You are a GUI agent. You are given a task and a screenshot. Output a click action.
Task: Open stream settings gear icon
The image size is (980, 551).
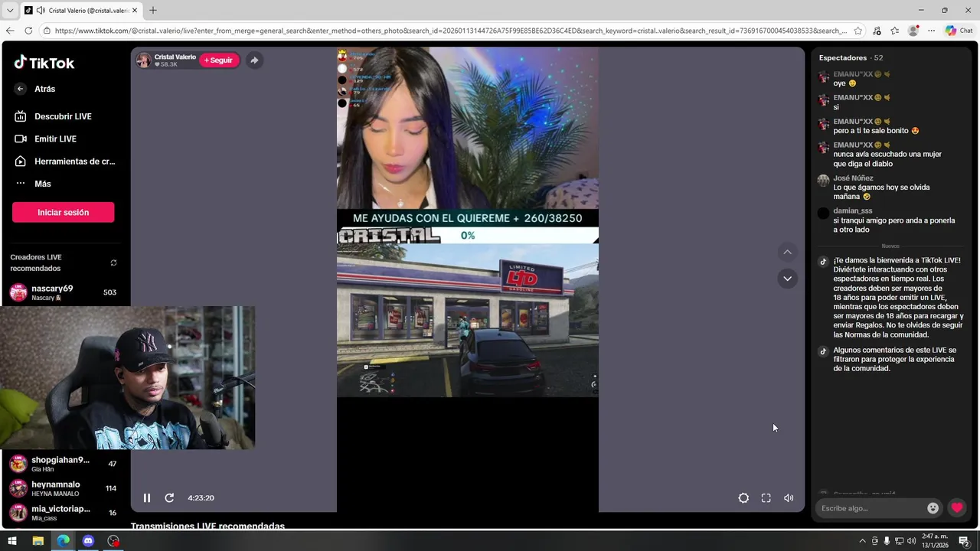tap(743, 498)
